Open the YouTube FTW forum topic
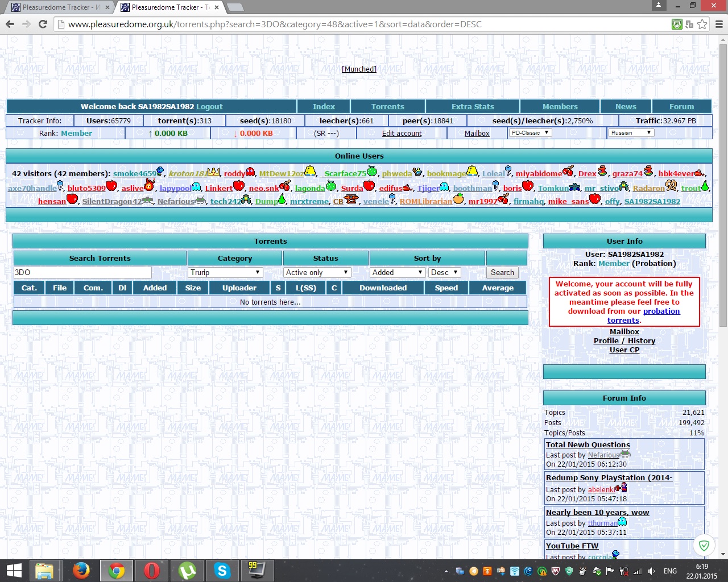The width and height of the screenshot is (728, 582). 572,546
